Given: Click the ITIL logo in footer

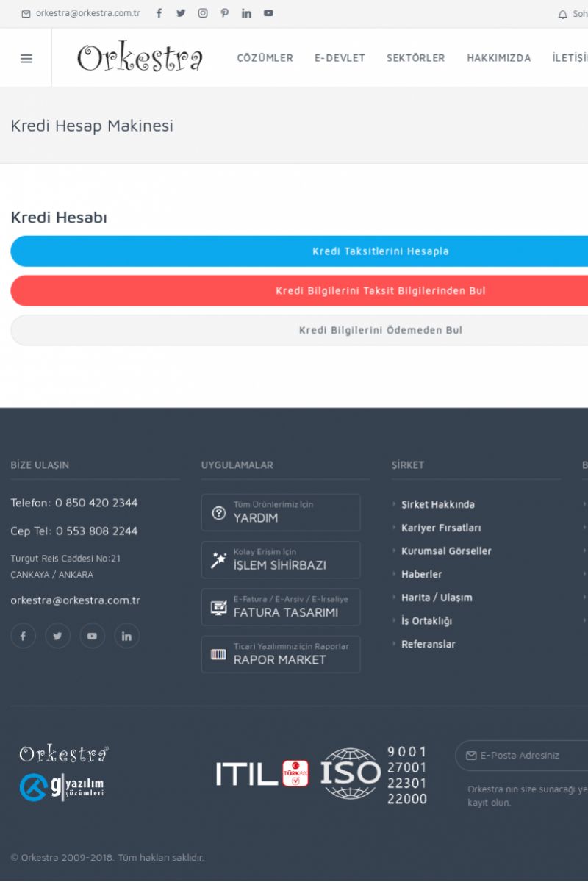Looking at the screenshot, I should click(247, 774).
